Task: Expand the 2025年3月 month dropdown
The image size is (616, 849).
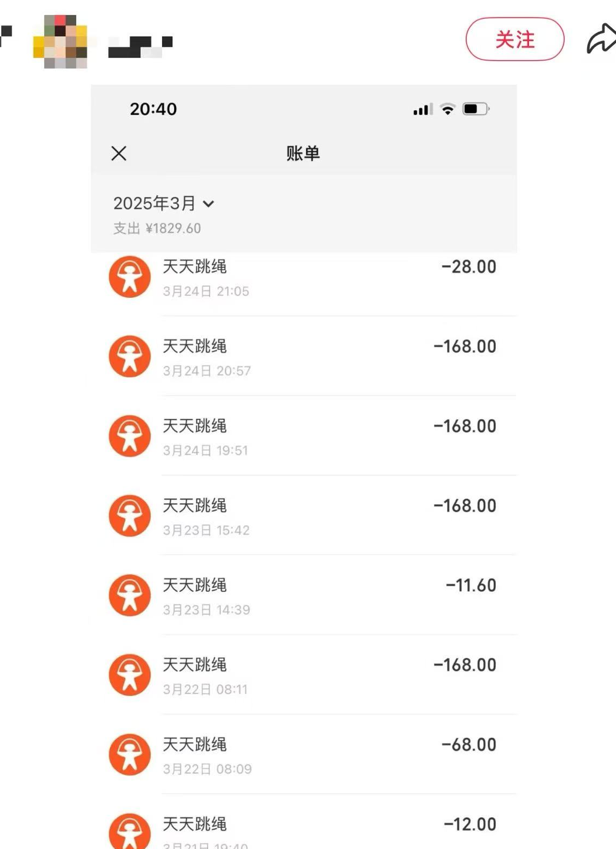Action: tap(164, 203)
